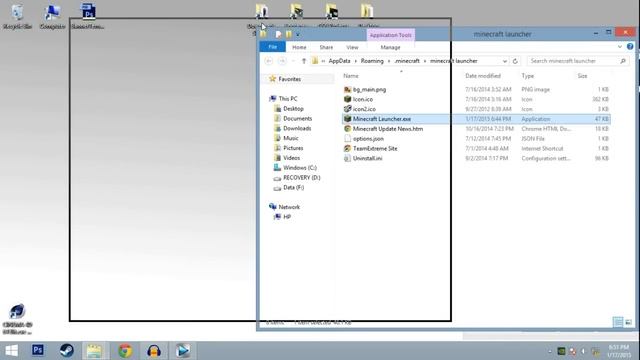Click the new folder quick access icon

[289, 35]
